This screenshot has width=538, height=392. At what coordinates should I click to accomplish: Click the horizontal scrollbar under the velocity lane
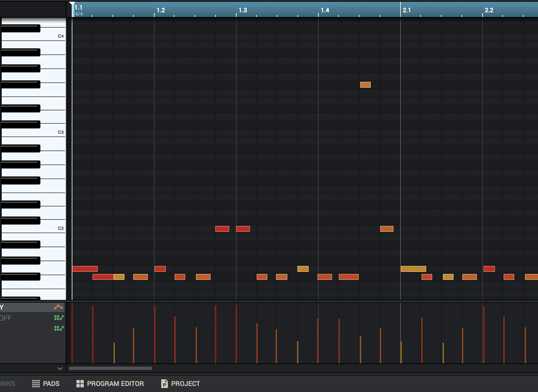110,369
